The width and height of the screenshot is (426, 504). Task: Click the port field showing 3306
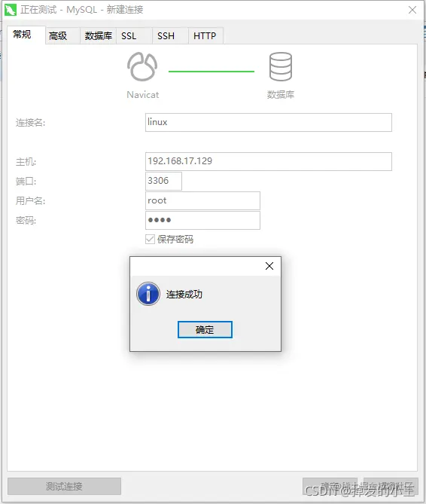(x=163, y=181)
